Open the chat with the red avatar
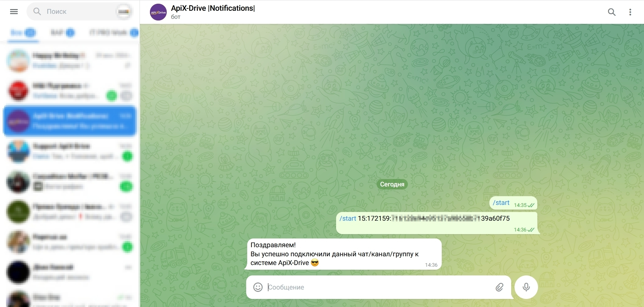The height and width of the screenshot is (307, 644). [70, 91]
